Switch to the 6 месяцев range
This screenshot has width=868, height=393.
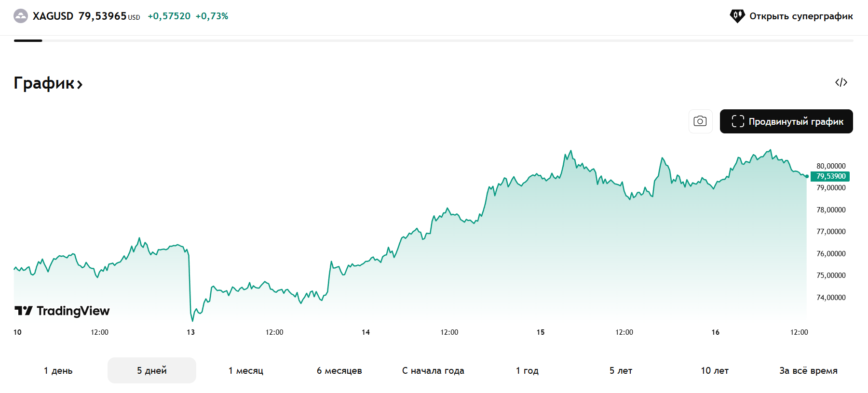[339, 370]
